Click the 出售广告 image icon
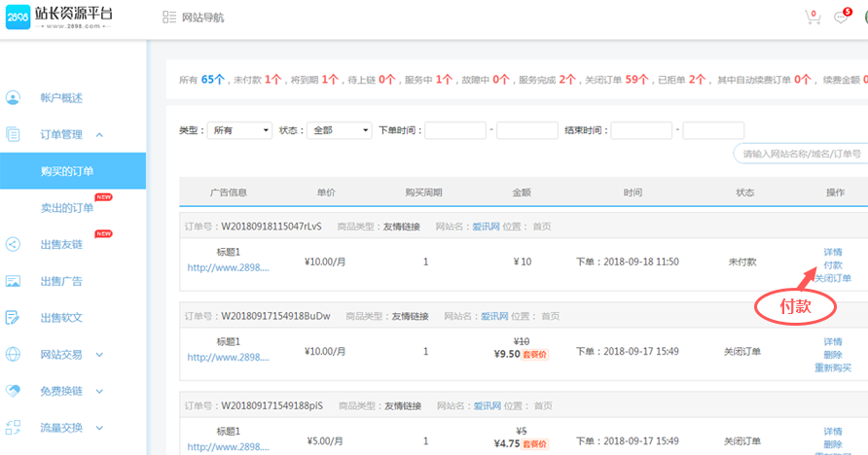 coord(14,282)
